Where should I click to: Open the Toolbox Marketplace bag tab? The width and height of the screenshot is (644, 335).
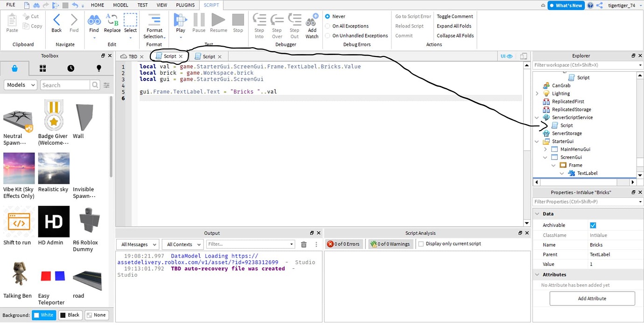click(x=14, y=68)
